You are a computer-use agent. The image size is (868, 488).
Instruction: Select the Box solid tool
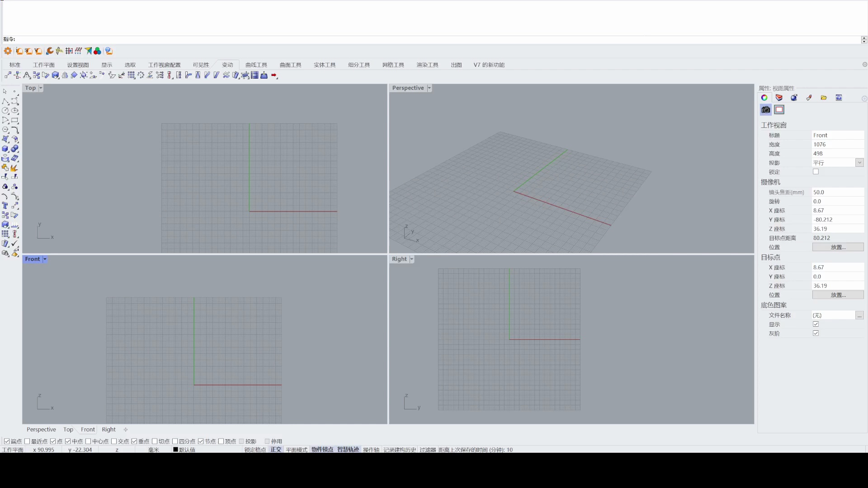(5, 149)
